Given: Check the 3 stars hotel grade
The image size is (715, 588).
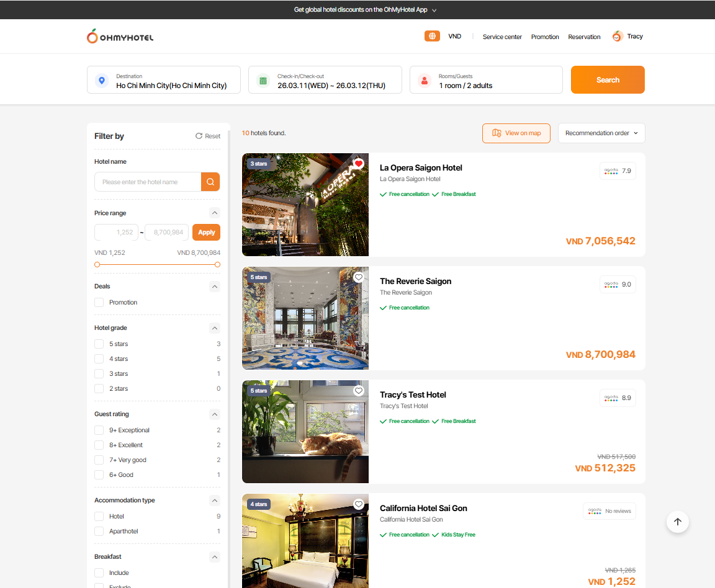Looking at the screenshot, I should pos(99,374).
